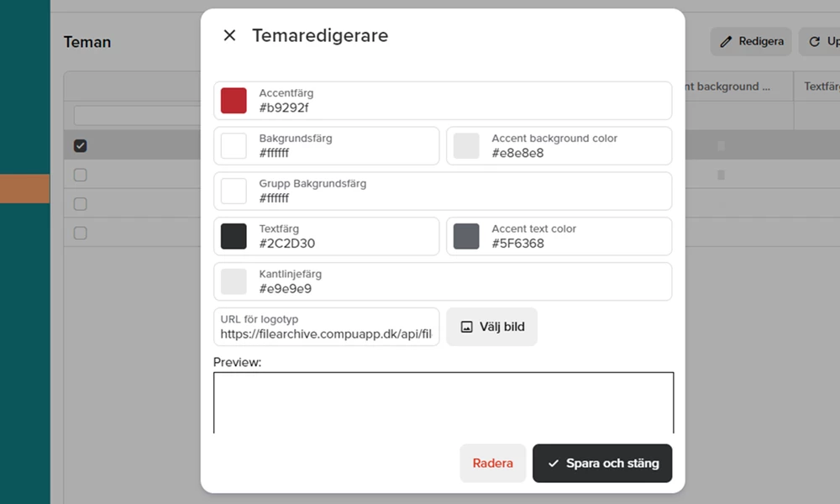Click the 'nt background ...' column header
840x504 pixels.
point(738,87)
